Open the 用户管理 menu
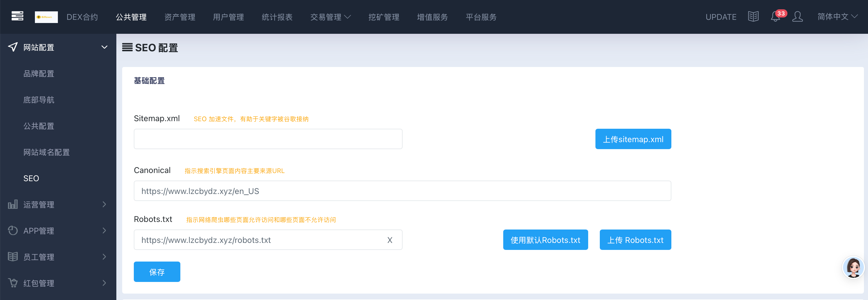868x300 pixels. [x=228, y=17]
